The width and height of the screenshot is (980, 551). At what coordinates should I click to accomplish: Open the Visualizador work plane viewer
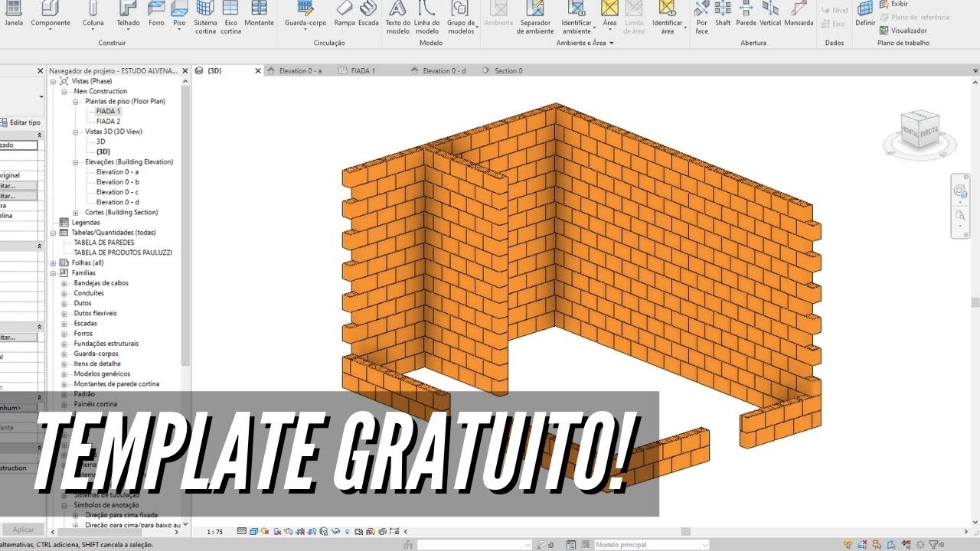coord(903,31)
